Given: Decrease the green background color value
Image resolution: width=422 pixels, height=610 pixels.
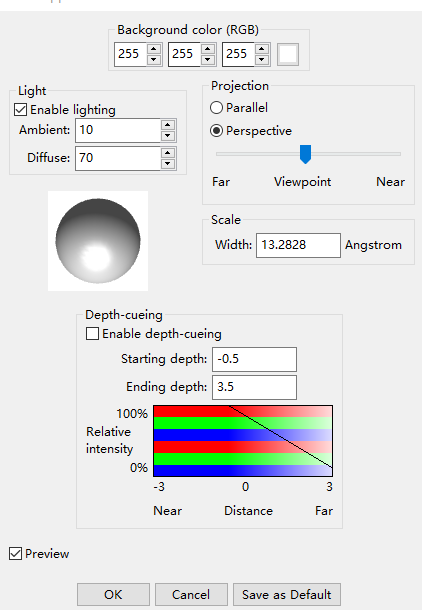Looking at the screenshot, I should [208, 60].
